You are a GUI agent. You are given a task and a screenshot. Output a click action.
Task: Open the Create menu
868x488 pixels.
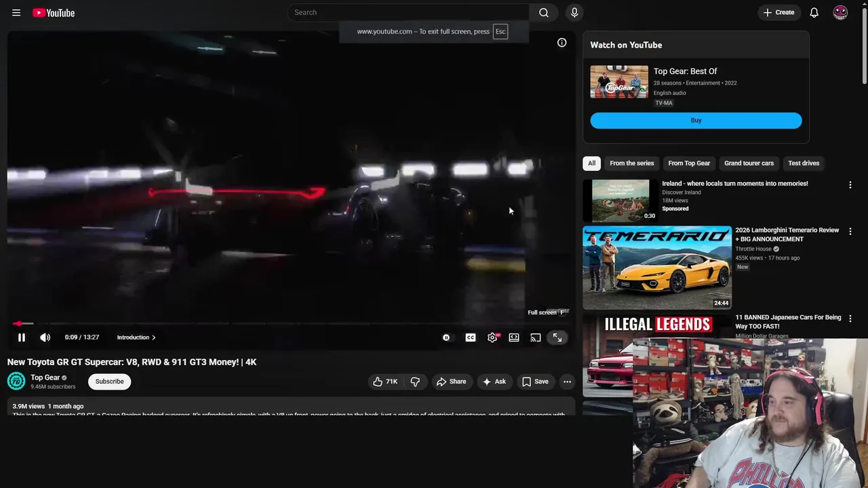(x=778, y=12)
